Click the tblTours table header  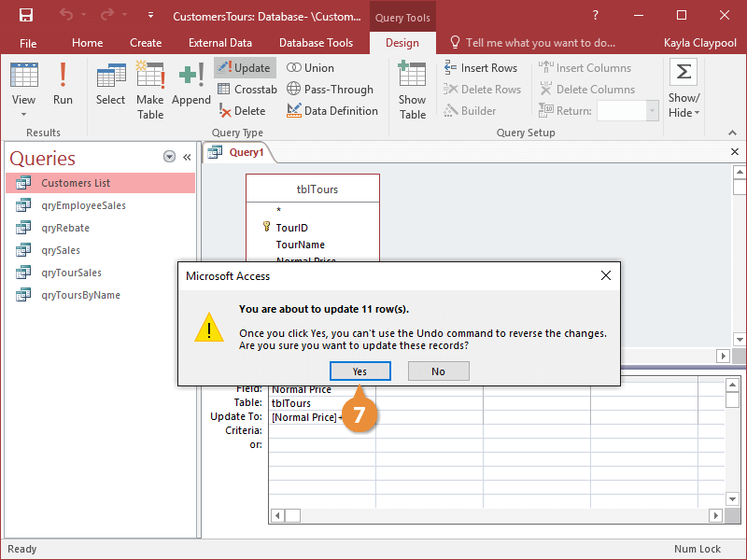[313, 189]
